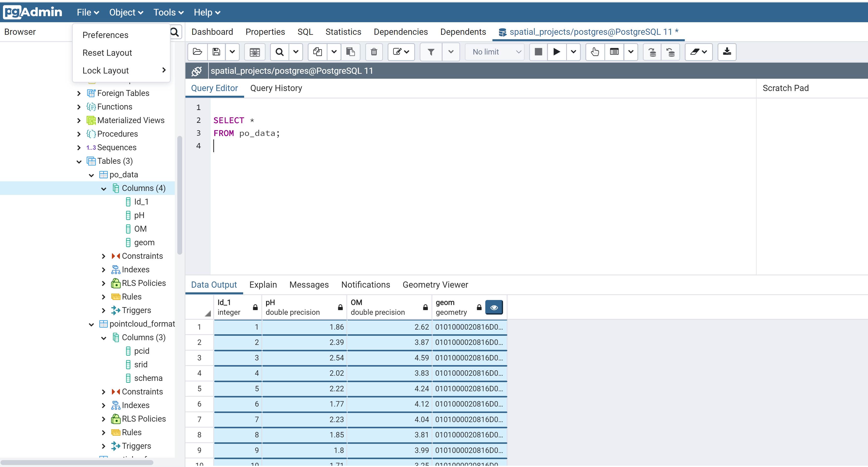Download query results as CSV

[727, 52]
